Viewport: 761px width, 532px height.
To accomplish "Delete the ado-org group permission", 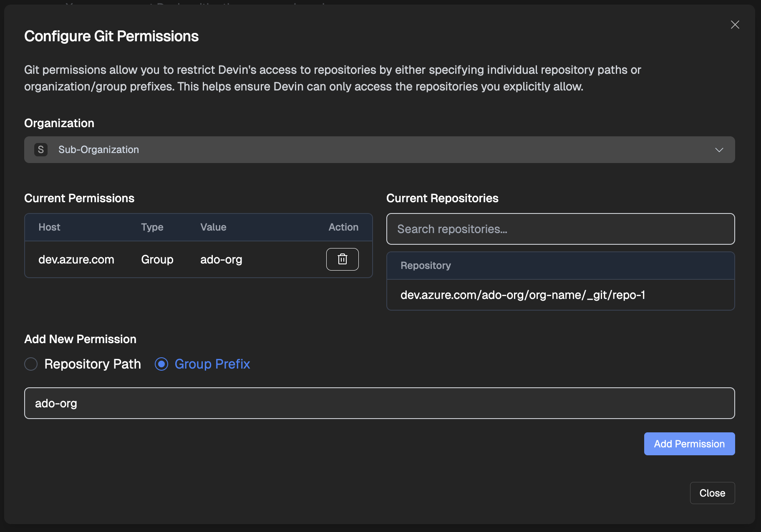I will (342, 259).
